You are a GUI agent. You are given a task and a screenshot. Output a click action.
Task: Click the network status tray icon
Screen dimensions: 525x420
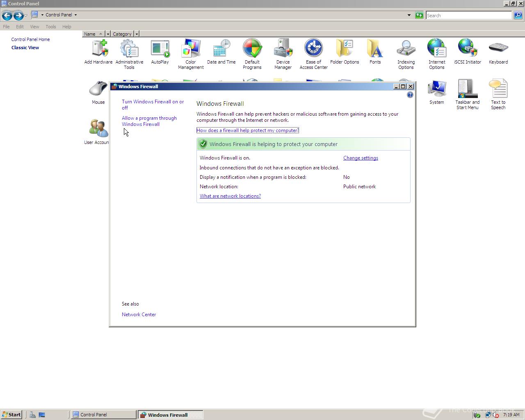click(487, 415)
